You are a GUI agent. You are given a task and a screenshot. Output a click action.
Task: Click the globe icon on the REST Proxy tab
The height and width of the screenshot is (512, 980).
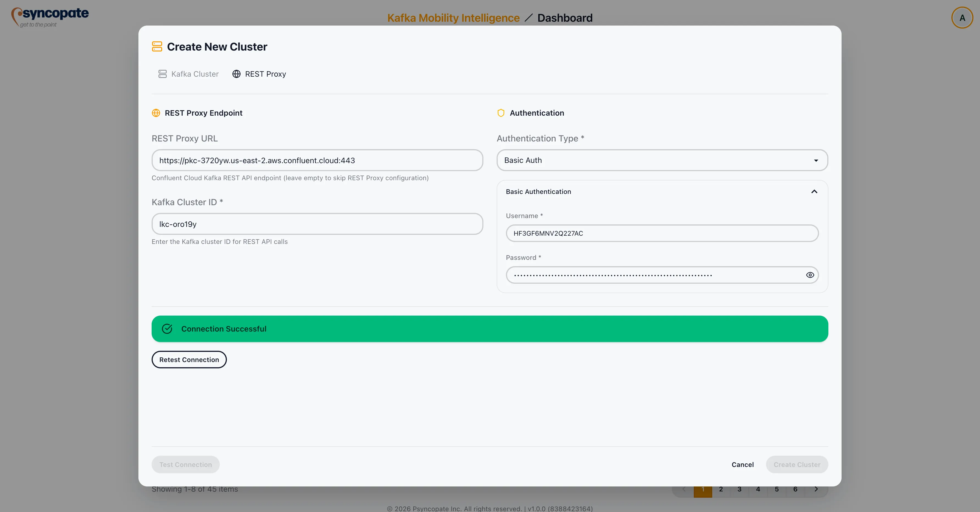(x=236, y=74)
